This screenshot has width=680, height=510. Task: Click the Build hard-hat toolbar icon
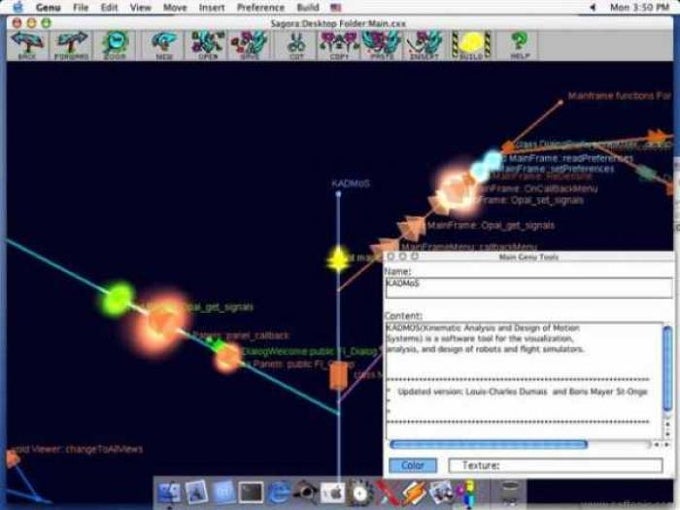471,45
